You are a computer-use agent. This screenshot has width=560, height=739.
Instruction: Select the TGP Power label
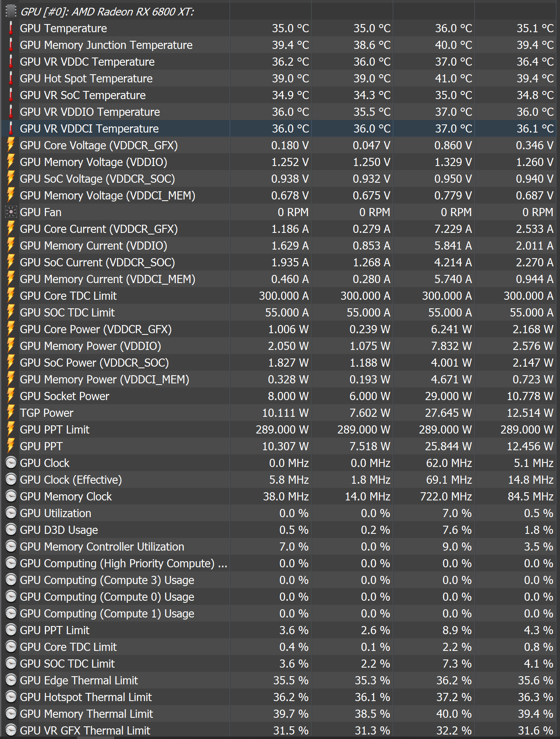[x=46, y=413]
